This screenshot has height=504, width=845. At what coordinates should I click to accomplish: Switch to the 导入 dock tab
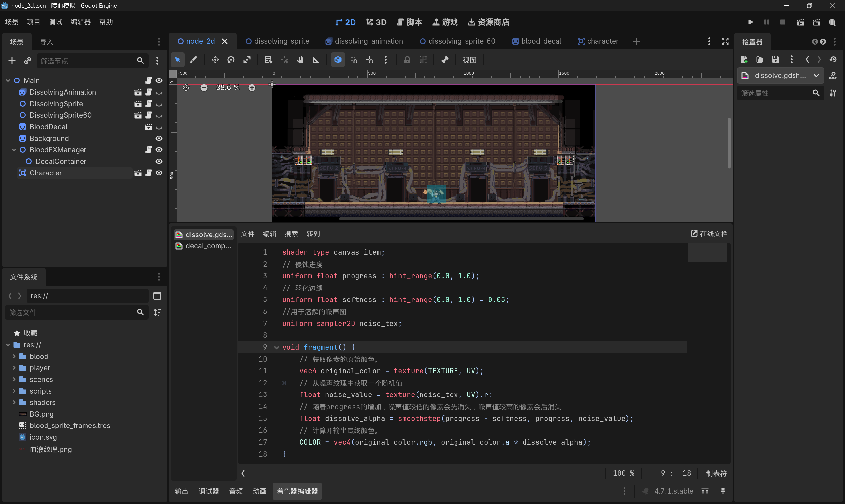[x=47, y=42]
